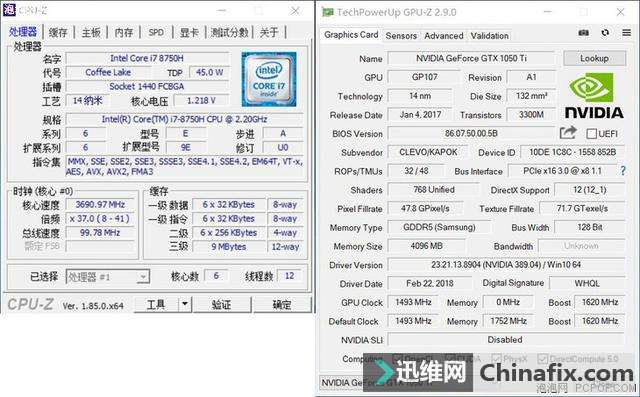
Task: Select the 测试分数 tab in CPU-Z
Action: point(229,32)
